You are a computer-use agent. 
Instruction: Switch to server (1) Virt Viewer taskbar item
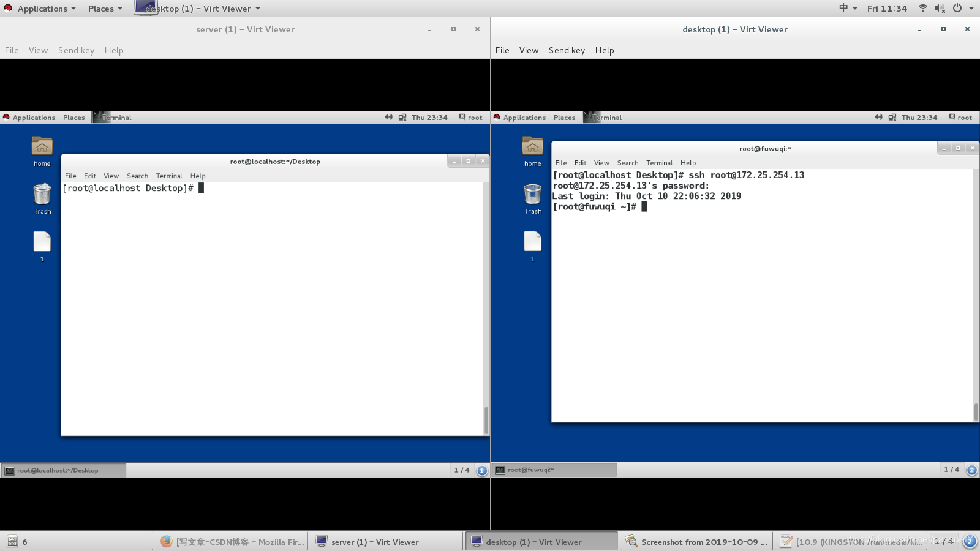(386, 542)
